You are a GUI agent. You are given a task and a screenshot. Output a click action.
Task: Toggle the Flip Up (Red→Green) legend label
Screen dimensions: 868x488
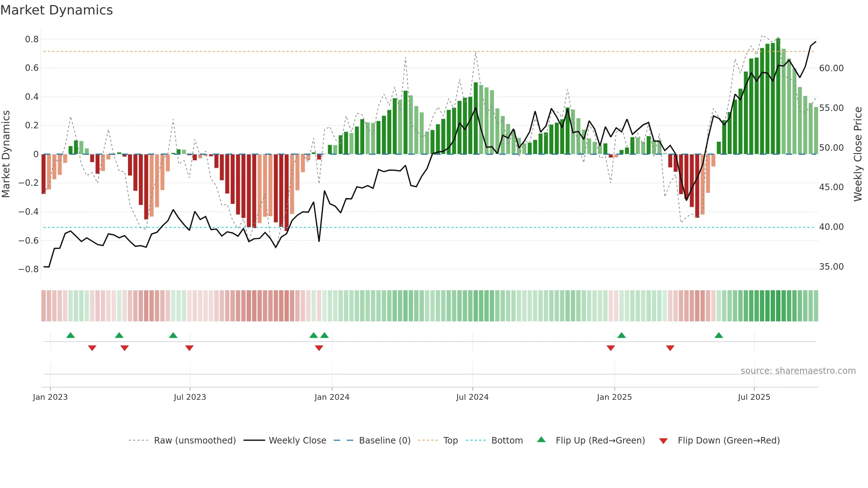click(x=600, y=440)
